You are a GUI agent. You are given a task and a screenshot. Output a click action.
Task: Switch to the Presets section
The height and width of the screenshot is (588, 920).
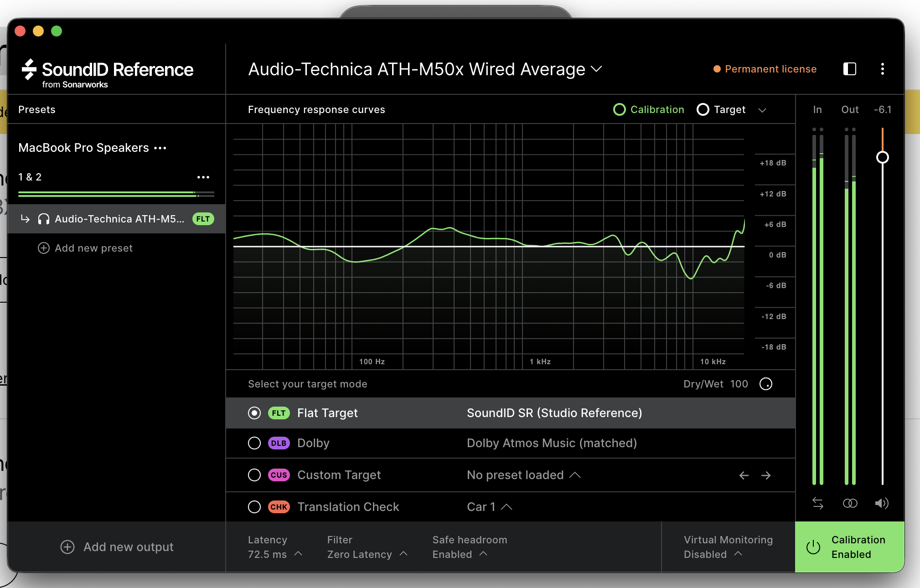click(x=36, y=109)
